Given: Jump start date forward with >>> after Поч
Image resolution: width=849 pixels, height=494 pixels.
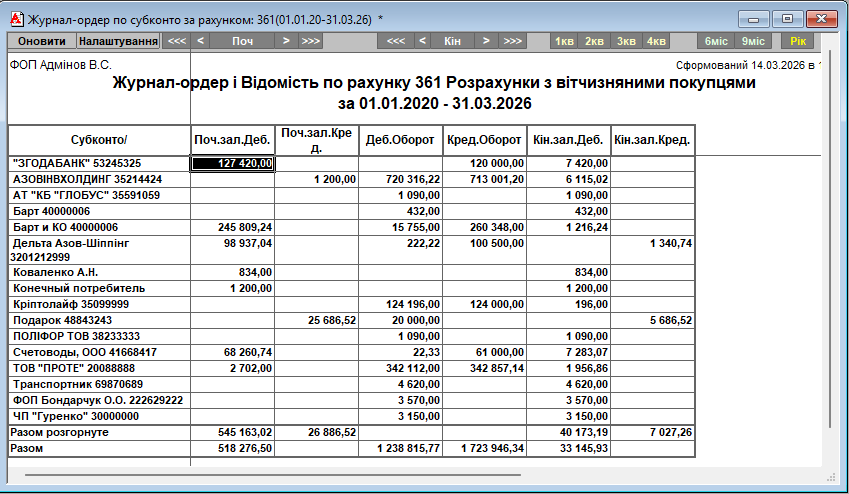Looking at the screenshot, I should [311, 41].
